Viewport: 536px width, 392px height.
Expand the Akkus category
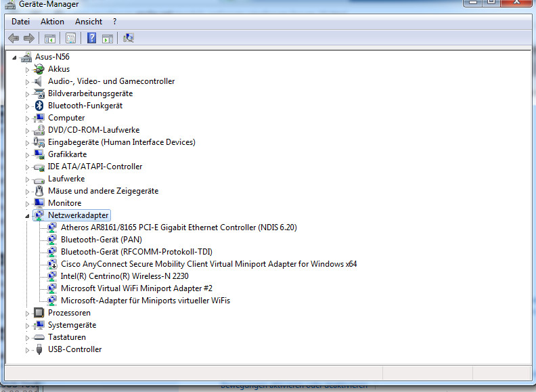27,70
